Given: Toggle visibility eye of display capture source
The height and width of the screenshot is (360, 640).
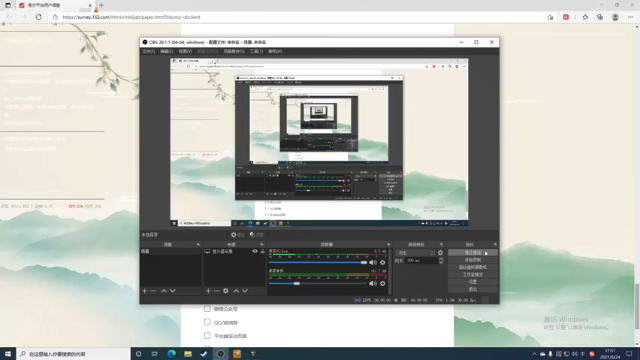Looking at the screenshot, I should (255, 251).
